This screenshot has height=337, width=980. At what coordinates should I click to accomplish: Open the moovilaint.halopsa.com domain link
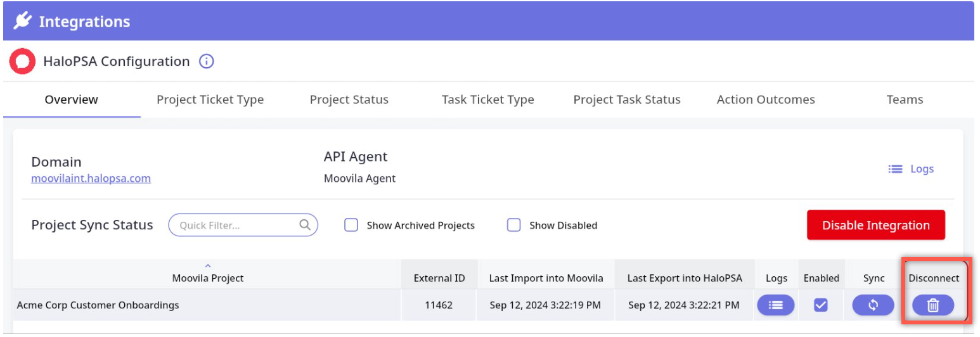(x=91, y=179)
